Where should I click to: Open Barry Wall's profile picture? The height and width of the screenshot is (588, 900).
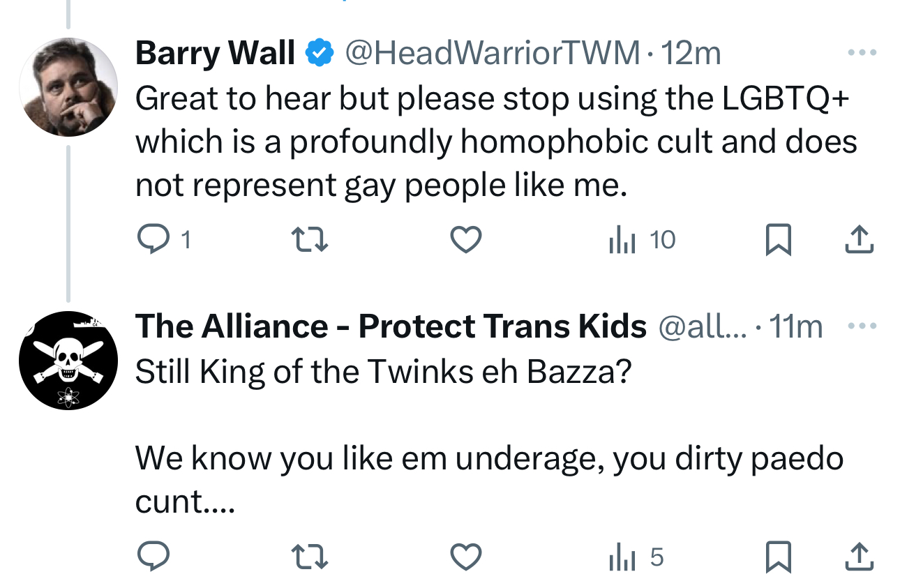[x=68, y=86]
